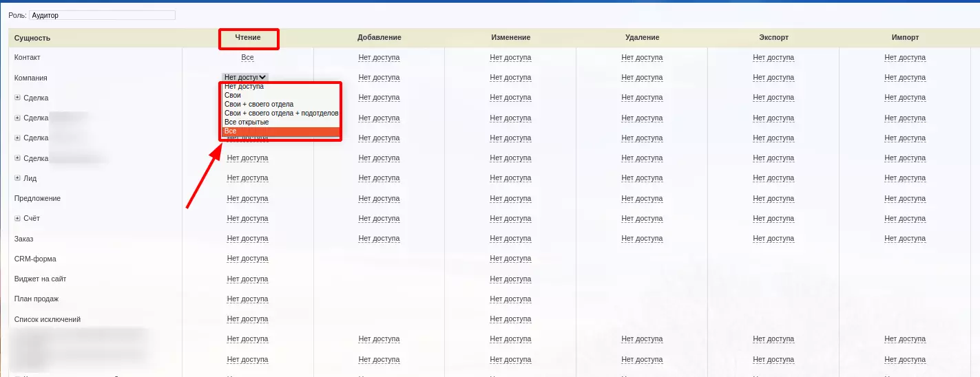Click Заказ Экспорт 'Нет доступа'
This screenshot has height=377, width=980.
pyautogui.click(x=773, y=239)
